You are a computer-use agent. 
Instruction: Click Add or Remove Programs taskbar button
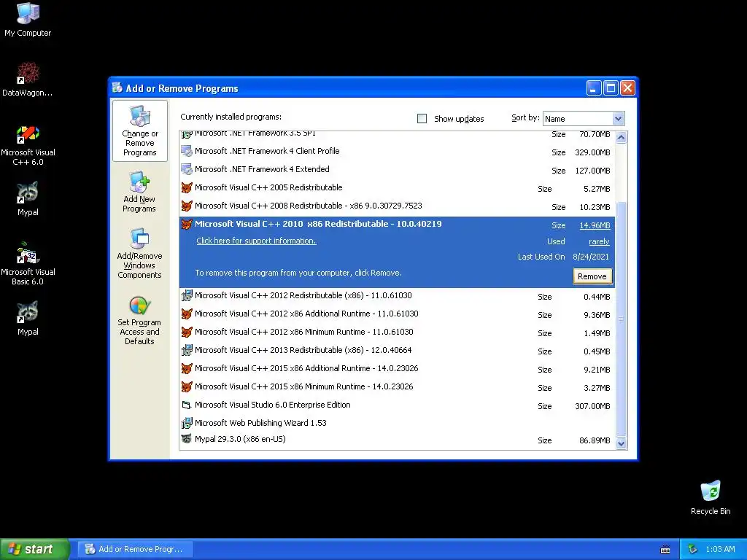pos(135,549)
